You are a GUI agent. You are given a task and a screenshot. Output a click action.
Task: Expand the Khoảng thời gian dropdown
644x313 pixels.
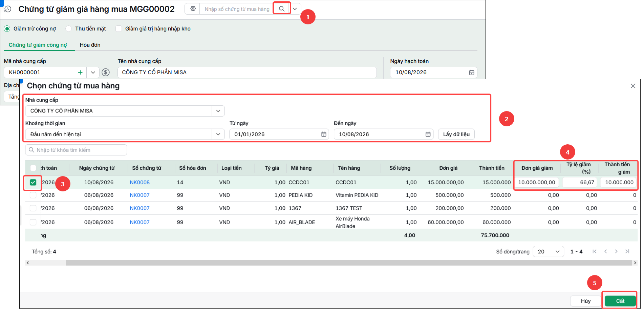[218, 134]
